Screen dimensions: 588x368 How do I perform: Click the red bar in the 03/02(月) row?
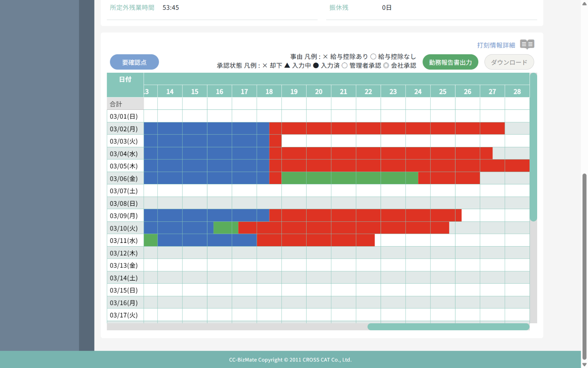pyautogui.click(x=386, y=128)
